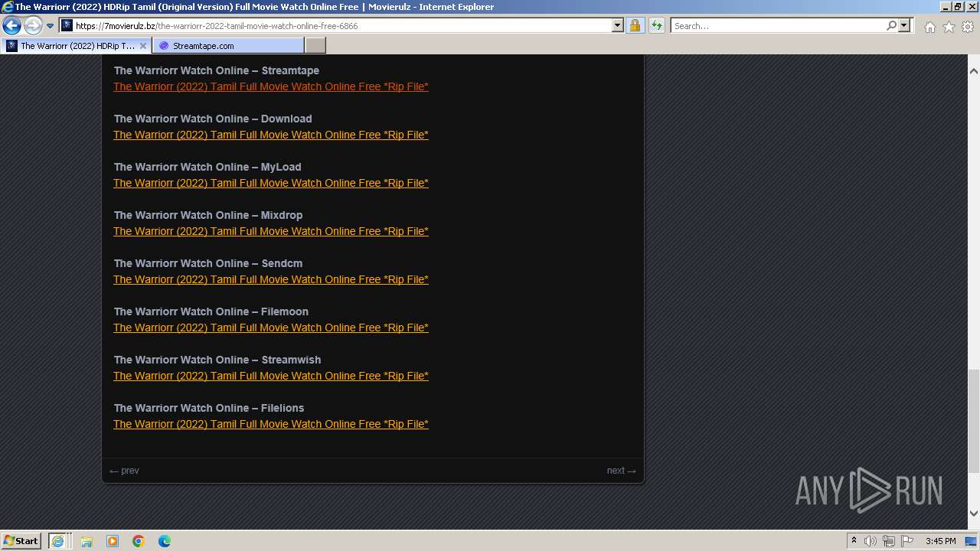Open the Filemoon Rip File link
980x551 pixels.
pyautogui.click(x=271, y=328)
